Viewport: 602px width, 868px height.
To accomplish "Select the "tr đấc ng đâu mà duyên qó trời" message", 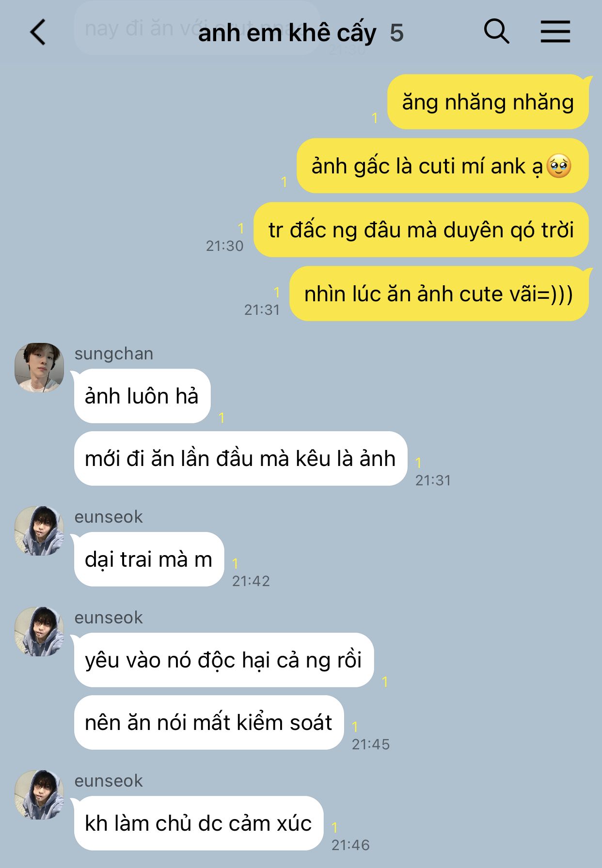I will [421, 230].
